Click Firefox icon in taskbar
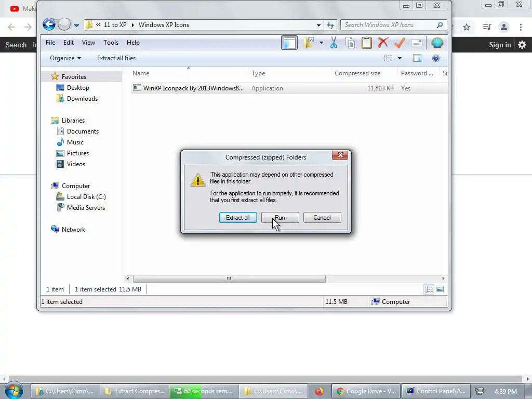 click(x=319, y=391)
